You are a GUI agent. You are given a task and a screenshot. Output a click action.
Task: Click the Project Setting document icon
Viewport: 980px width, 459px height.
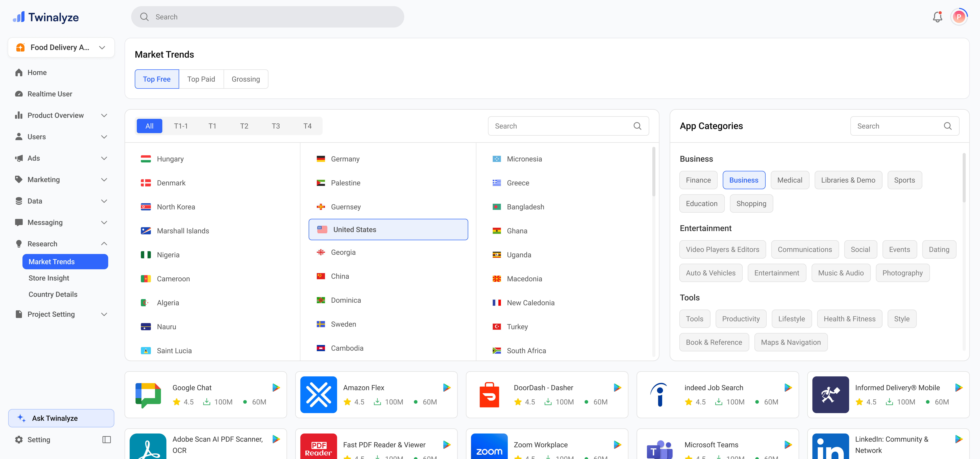tap(19, 314)
